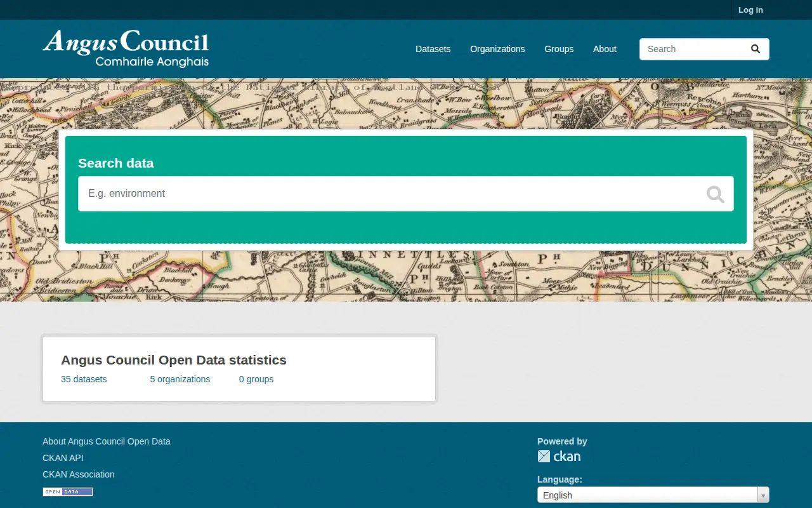
Task: View the 35 datasets link
Action: pos(84,379)
